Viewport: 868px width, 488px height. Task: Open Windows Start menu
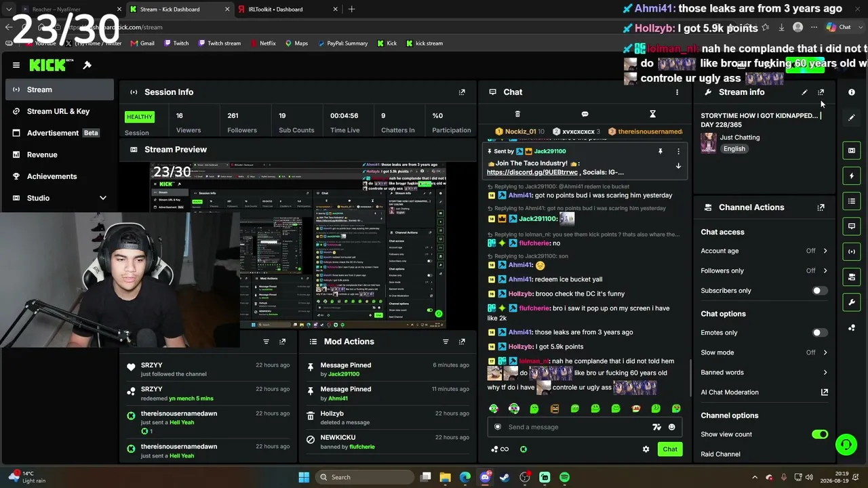coord(304,477)
